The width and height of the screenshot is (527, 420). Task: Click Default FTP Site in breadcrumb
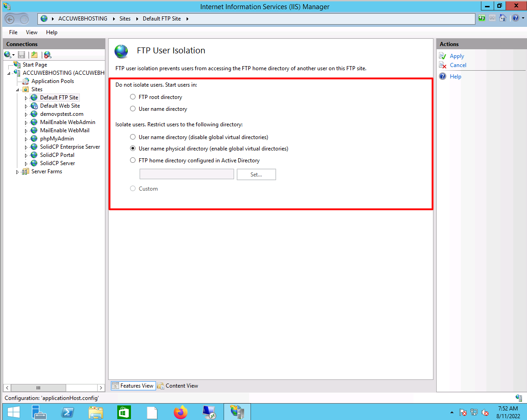point(162,19)
